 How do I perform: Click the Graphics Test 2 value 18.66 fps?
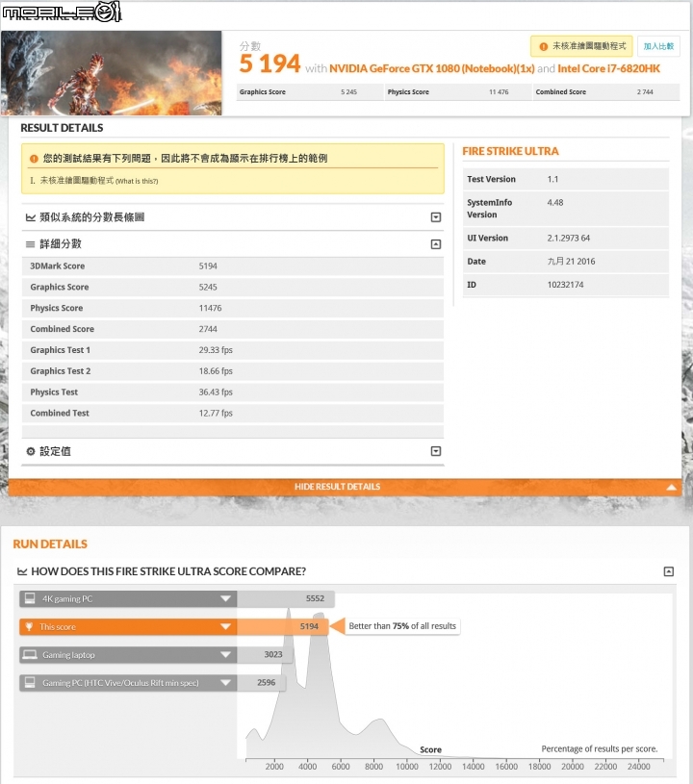coord(216,371)
